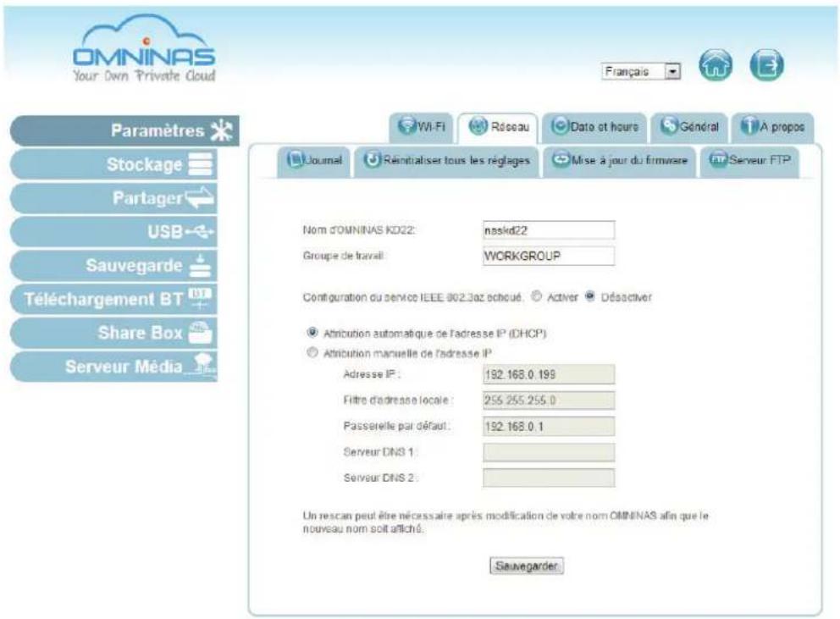The width and height of the screenshot is (840, 619).
Task: Open Paramètres in the sidebar
Action: [124, 130]
